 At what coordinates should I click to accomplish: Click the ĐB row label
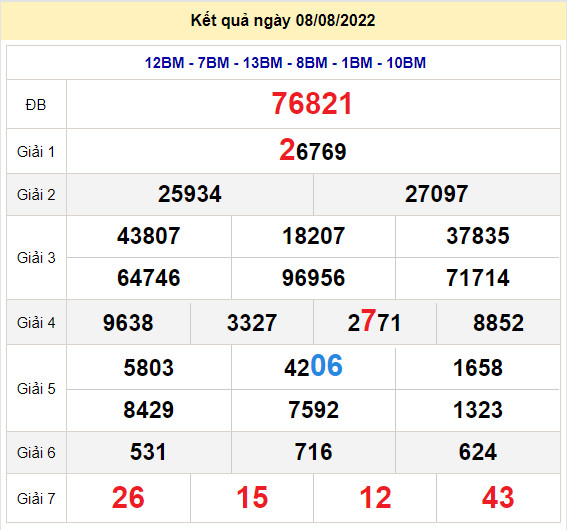pyautogui.click(x=36, y=105)
